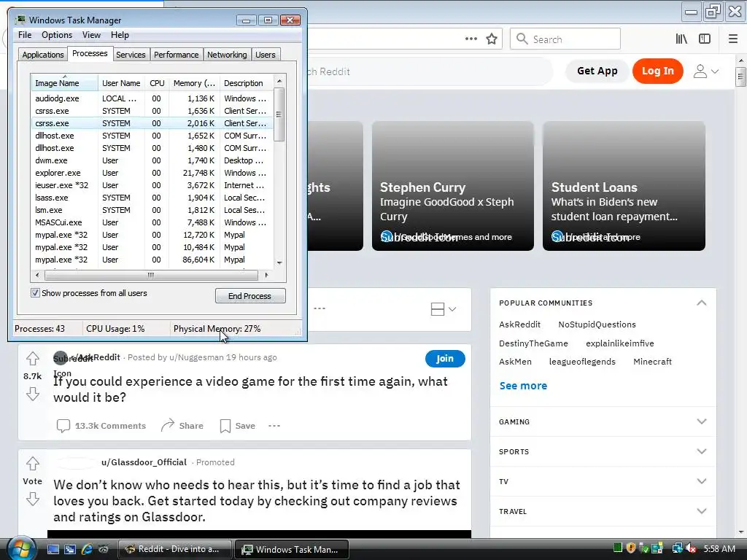Upvote the Glassdoor promoted post

(x=32, y=463)
